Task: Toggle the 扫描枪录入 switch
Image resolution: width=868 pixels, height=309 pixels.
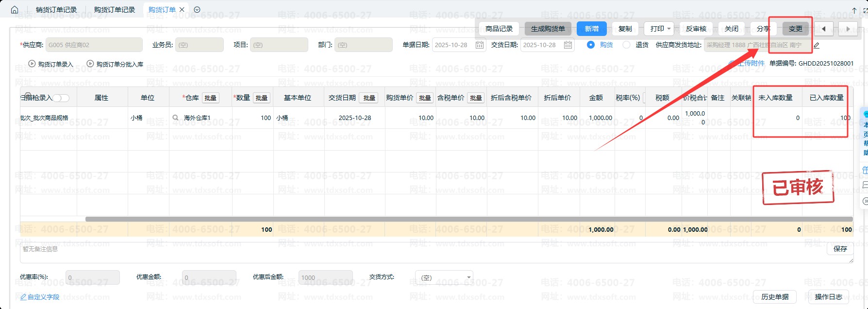Action: pyautogui.click(x=61, y=98)
